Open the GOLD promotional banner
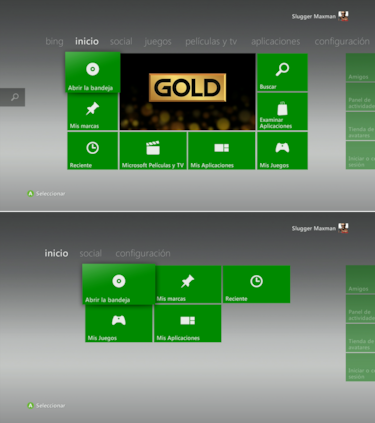375x423 pixels. point(188,92)
